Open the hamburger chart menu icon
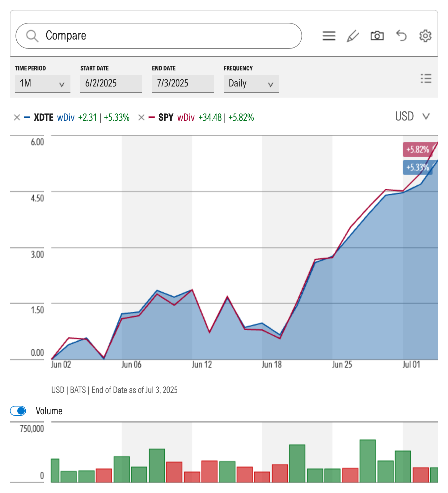Image resolution: width=448 pixels, height=493 pixels. 329,36
